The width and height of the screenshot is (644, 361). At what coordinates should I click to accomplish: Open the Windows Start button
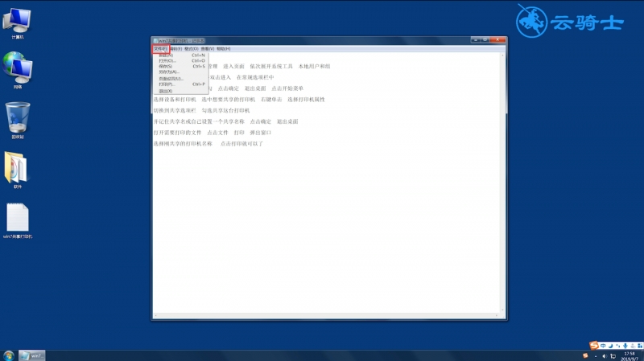click(x=8, y=355)
